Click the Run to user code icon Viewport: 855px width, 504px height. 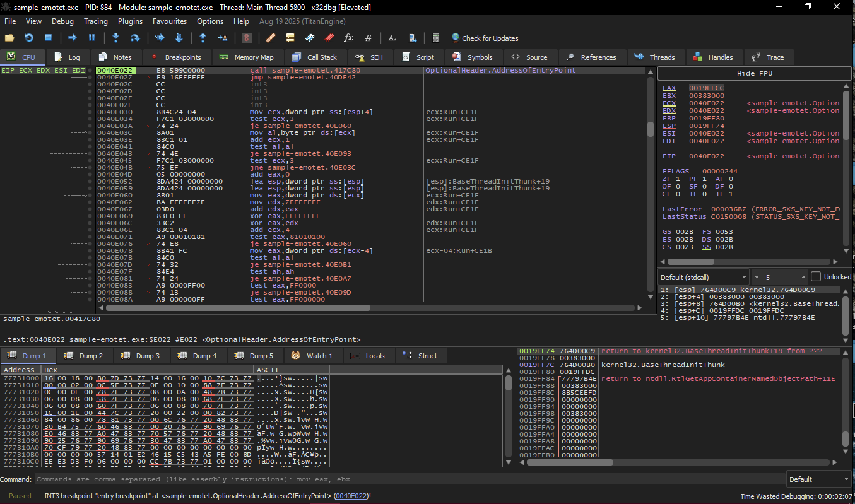click(x=222, y=38)
